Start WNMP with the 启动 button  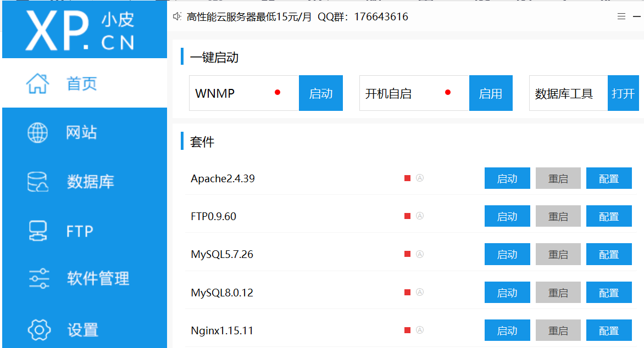point(321,93)
